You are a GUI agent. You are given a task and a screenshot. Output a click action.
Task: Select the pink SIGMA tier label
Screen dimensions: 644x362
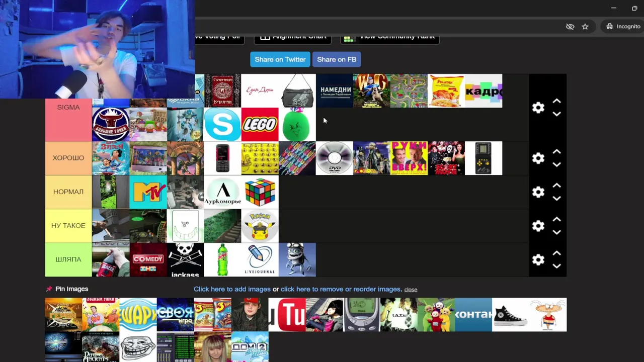[x=68, y=108]
